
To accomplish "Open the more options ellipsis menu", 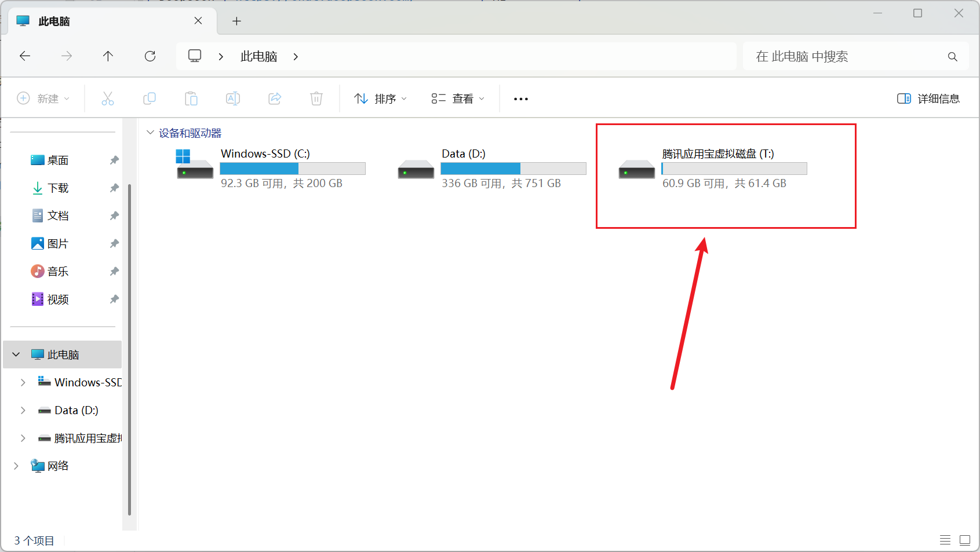I will point(521,99).
